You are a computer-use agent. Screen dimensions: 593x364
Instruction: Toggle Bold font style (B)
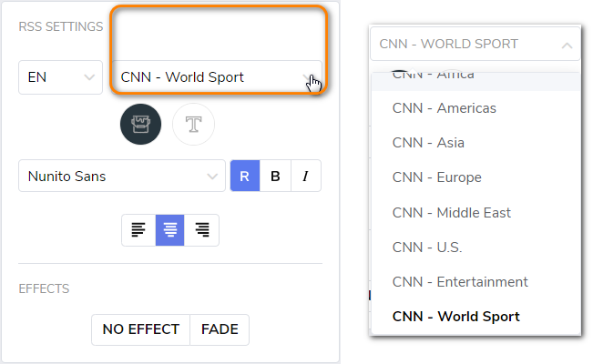pyautogui.click(x=275, y=176)
